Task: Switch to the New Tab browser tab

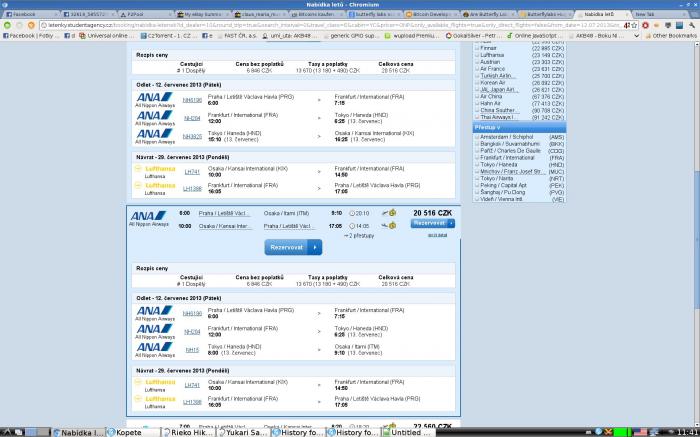Action: coord(661,14)
